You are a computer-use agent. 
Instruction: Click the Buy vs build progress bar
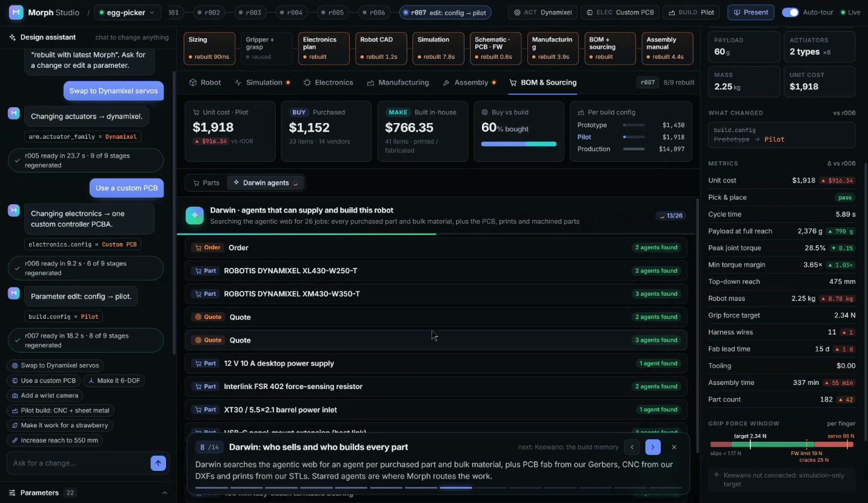(518, 144)
